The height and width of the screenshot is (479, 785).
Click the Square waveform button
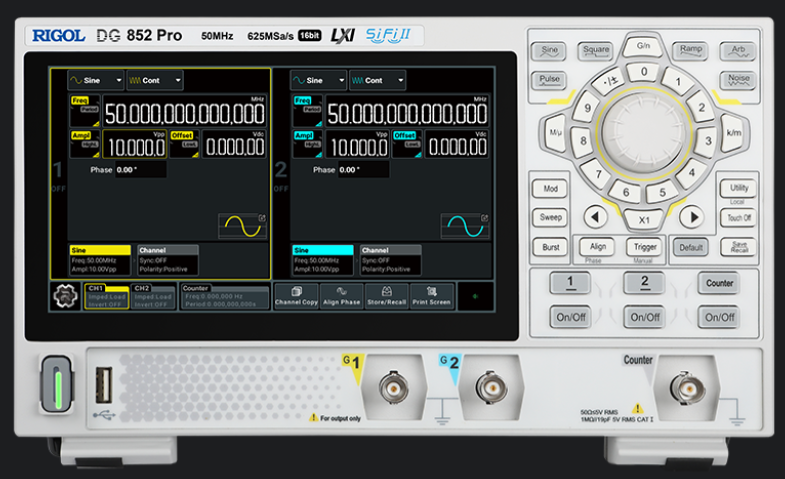point(596,51)
